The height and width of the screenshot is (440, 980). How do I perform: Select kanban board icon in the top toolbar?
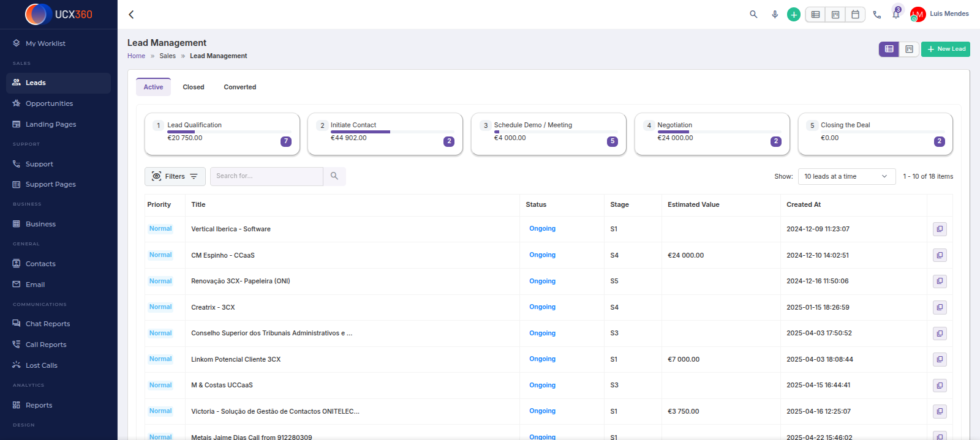tap(835, 14)
